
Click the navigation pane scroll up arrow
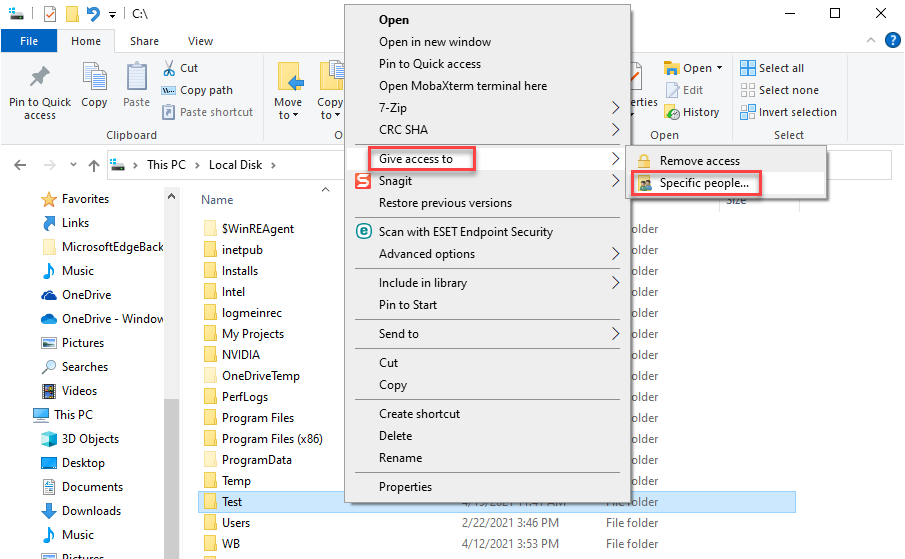171,197
